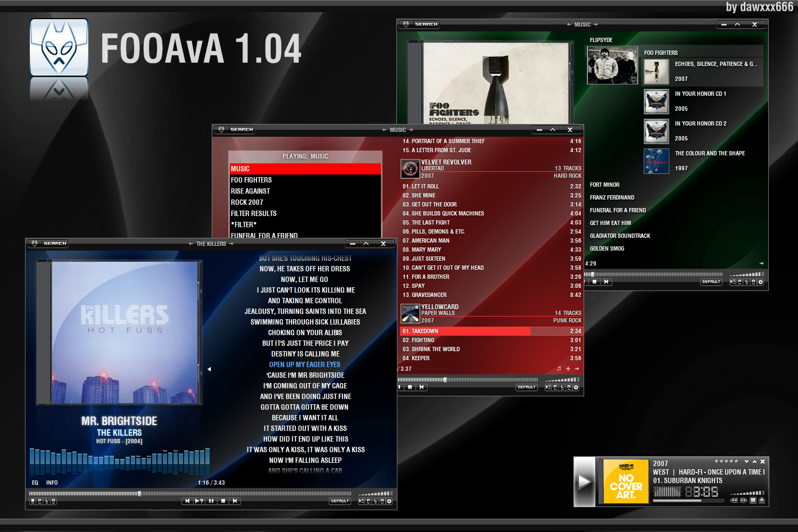Click the L icon right group Killers window

coord(375,501)
